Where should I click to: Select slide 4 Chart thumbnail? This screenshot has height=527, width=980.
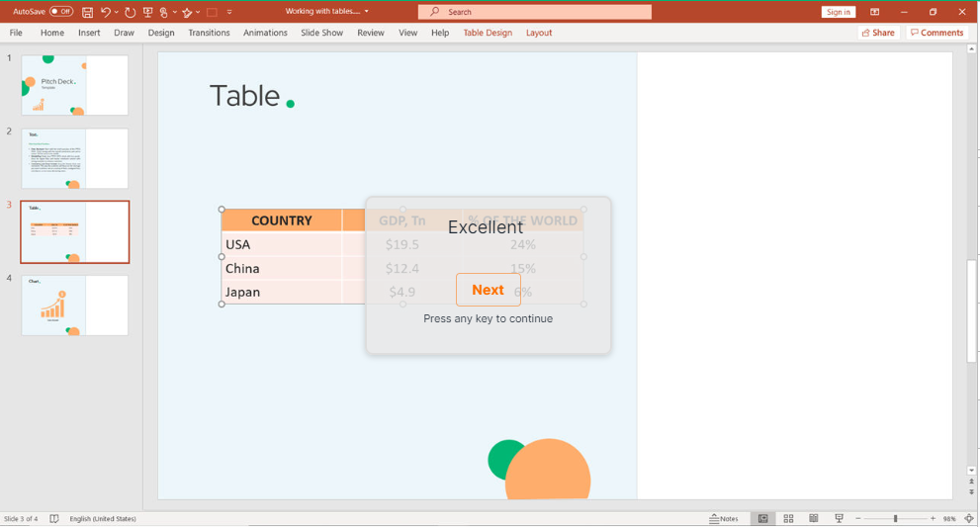(x=75, y=306)
